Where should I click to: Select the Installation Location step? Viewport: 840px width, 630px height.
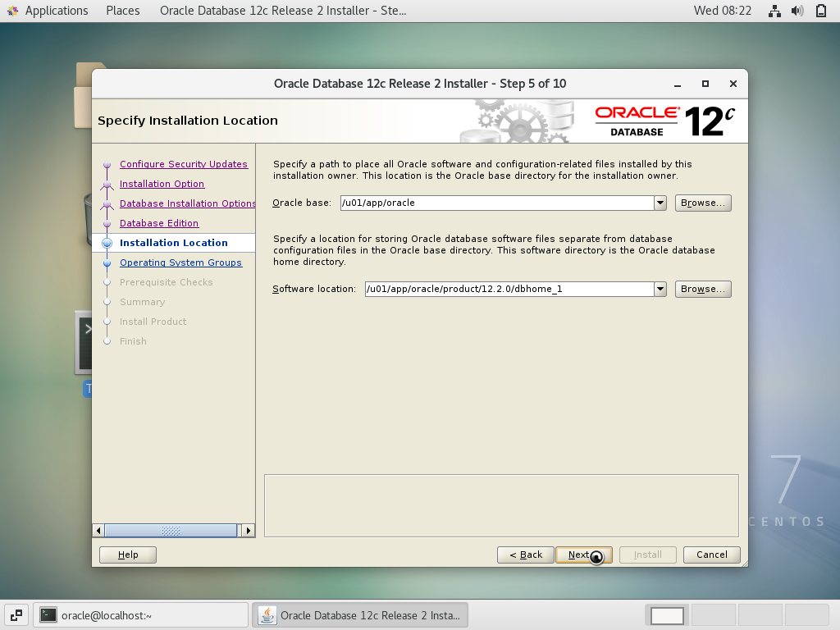174,243
